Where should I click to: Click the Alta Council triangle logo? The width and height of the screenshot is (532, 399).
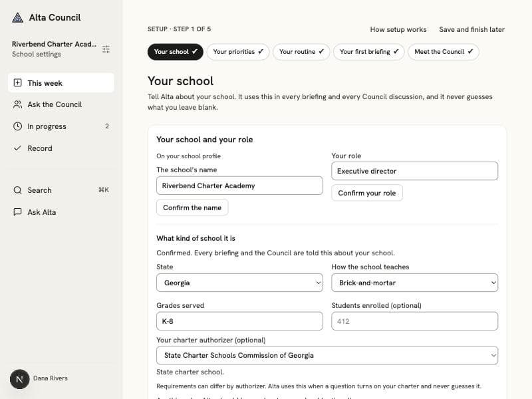17,17
